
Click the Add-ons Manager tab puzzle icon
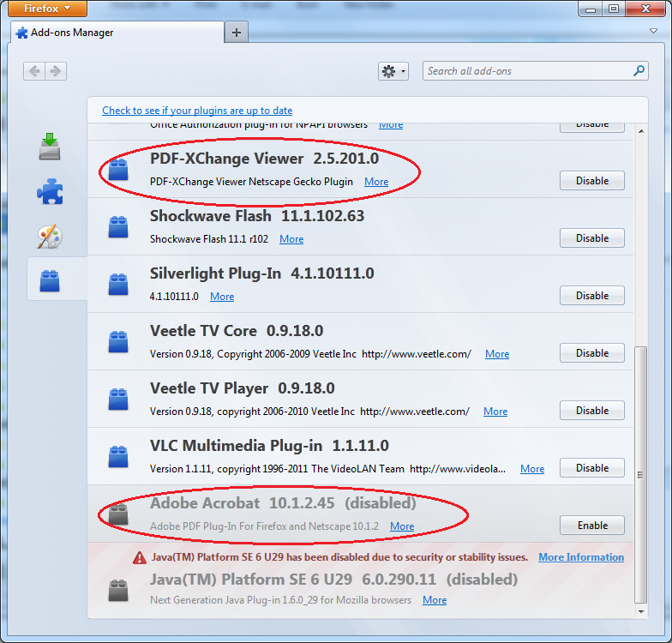pyautogui.click(x=22, y=33)
